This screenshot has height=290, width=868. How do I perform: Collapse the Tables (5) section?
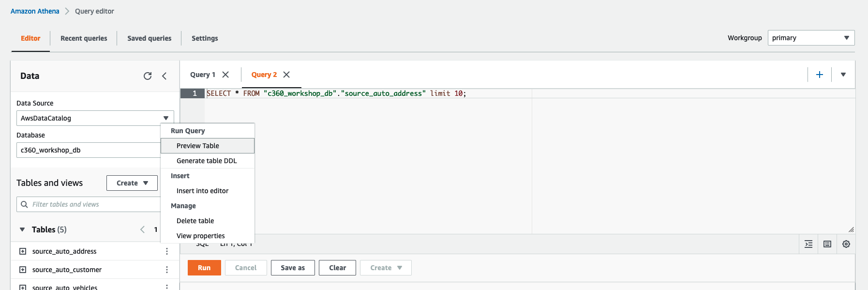point(22,229)
